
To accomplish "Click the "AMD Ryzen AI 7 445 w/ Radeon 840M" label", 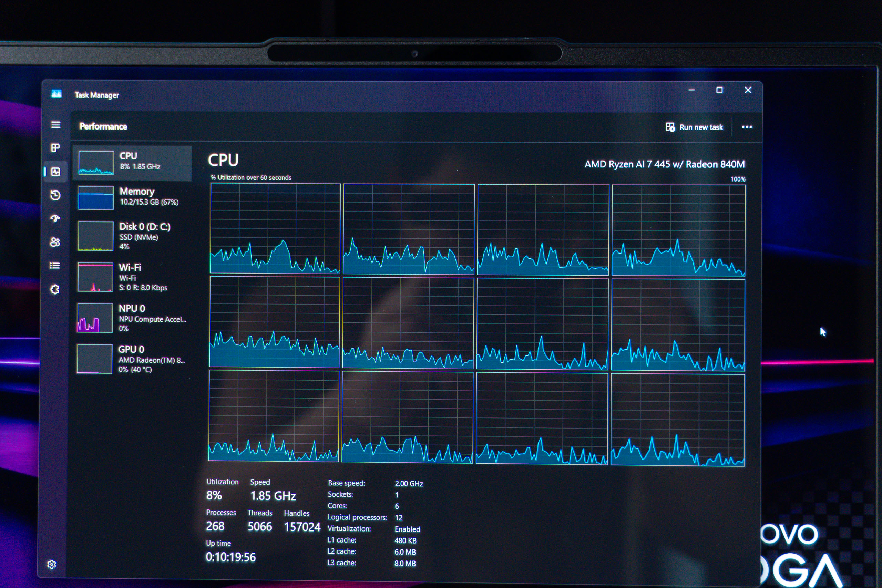I will click(665, 164).
